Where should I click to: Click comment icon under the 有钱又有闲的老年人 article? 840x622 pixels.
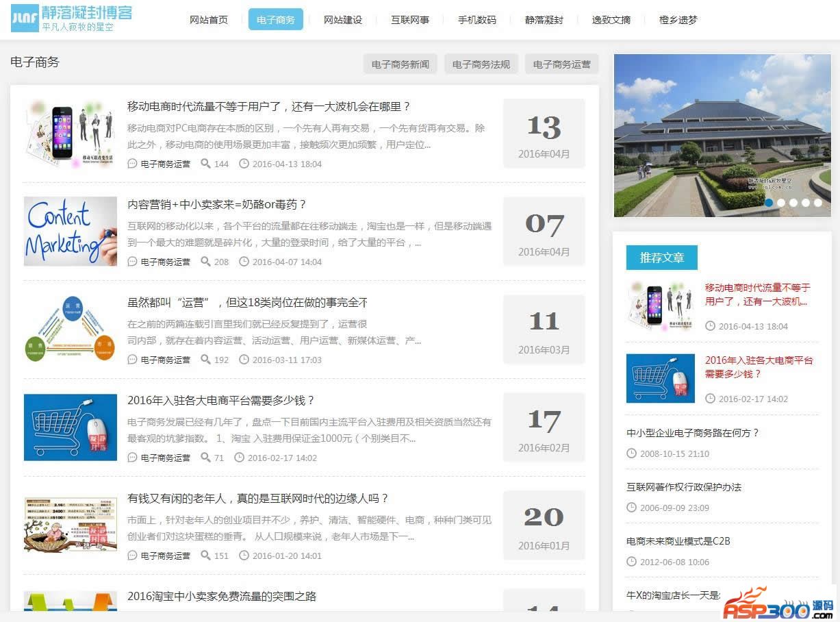point(132,556)
